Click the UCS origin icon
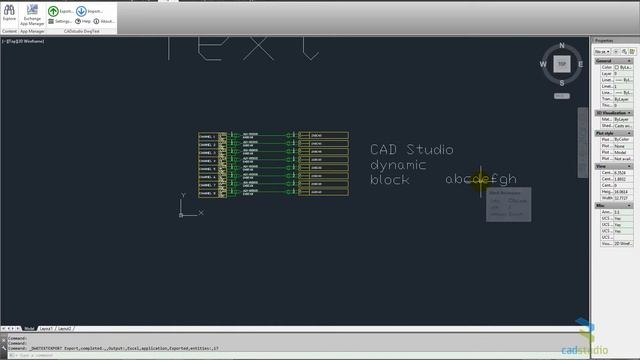The width and height of the screenshot is (640, 360). click(181, 215)
